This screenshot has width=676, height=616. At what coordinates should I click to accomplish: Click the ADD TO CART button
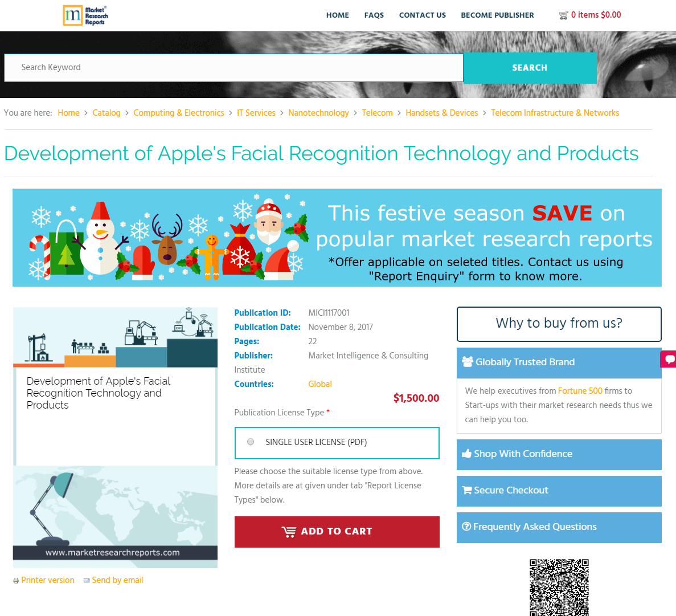(337, 532)
